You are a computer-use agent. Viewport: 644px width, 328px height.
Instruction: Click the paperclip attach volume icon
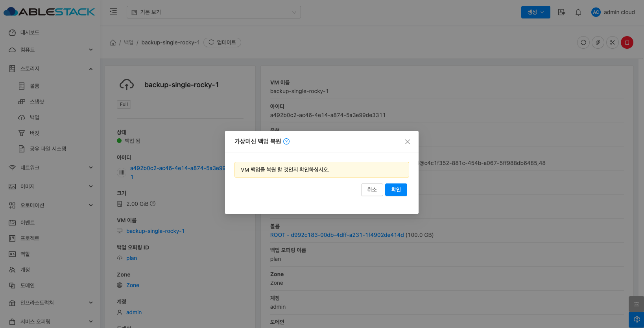(598, 42)
